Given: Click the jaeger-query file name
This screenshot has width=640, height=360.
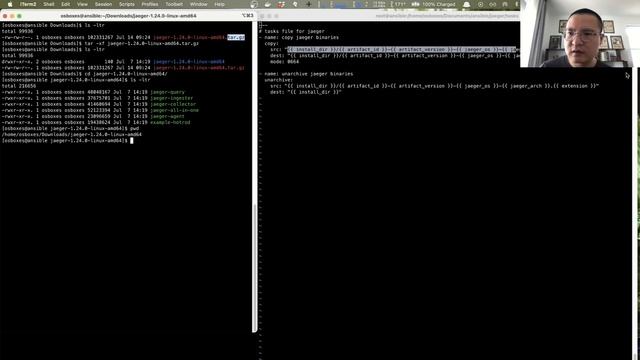Looking at the screenshot, I should click(167, 92).
